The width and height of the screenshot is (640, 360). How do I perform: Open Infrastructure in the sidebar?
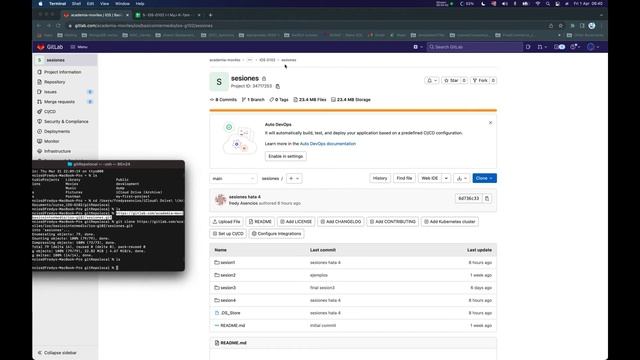coord(57,151)
